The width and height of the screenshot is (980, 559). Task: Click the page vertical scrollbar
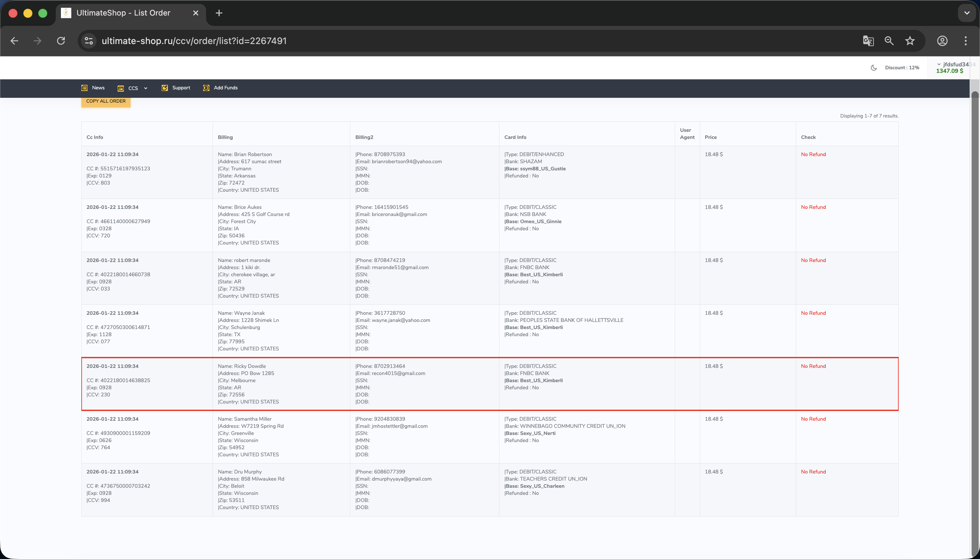tap(974, 307)
